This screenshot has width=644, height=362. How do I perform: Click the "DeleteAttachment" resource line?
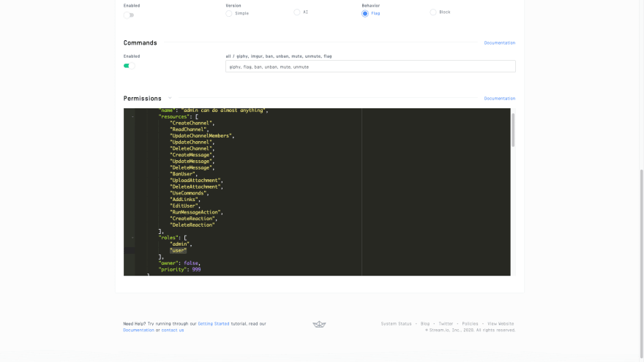[196, 186]
